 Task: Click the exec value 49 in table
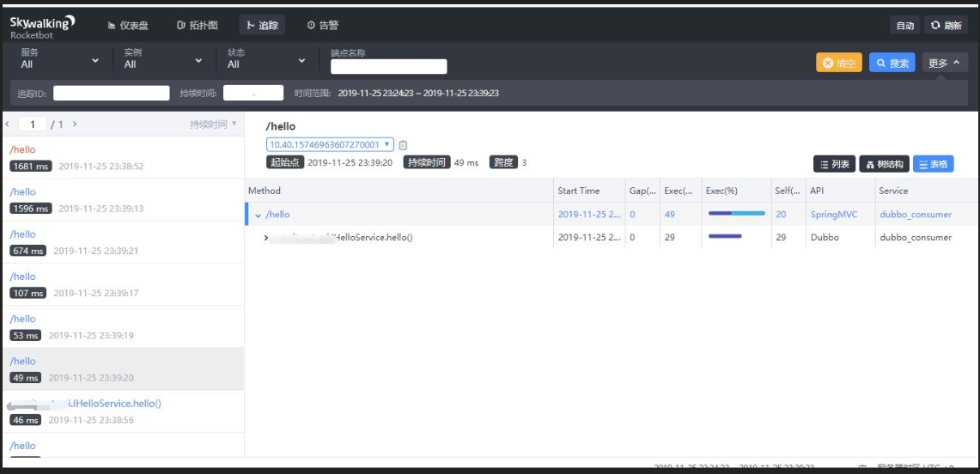[x=669, y=214]
